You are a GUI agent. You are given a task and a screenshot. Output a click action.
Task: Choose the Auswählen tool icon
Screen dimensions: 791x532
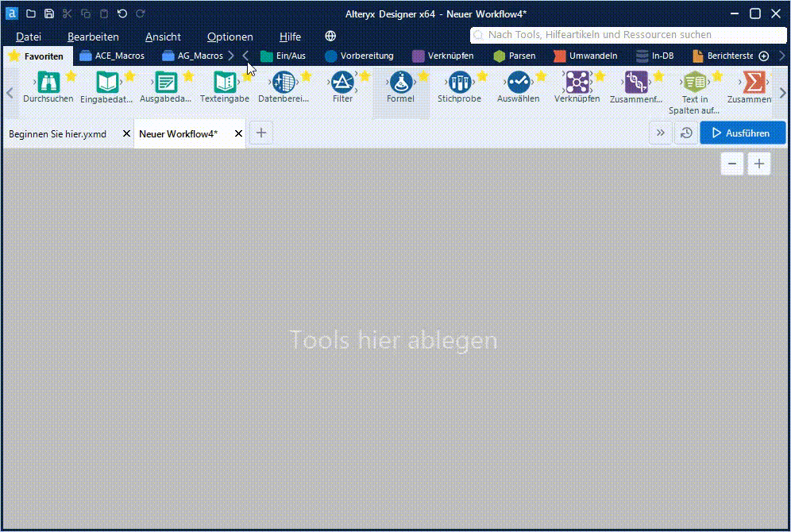[x=518, y=83]
